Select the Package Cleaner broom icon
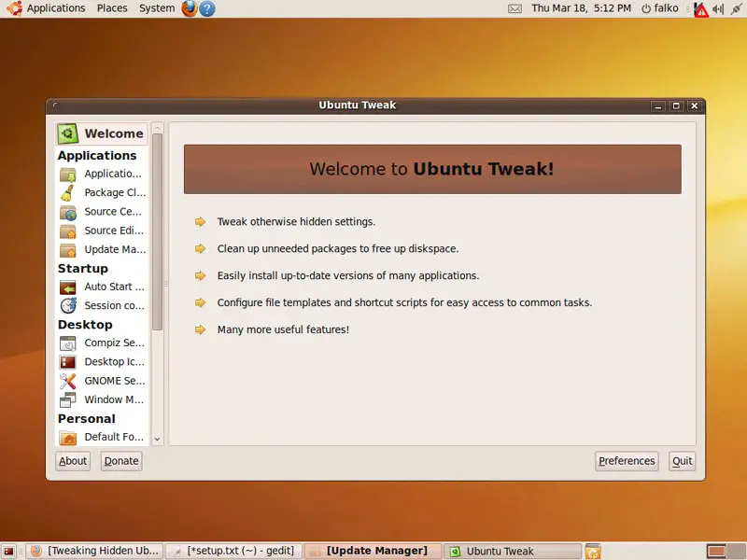The height and width of the screenshot is (560, 747). [67, 193]
